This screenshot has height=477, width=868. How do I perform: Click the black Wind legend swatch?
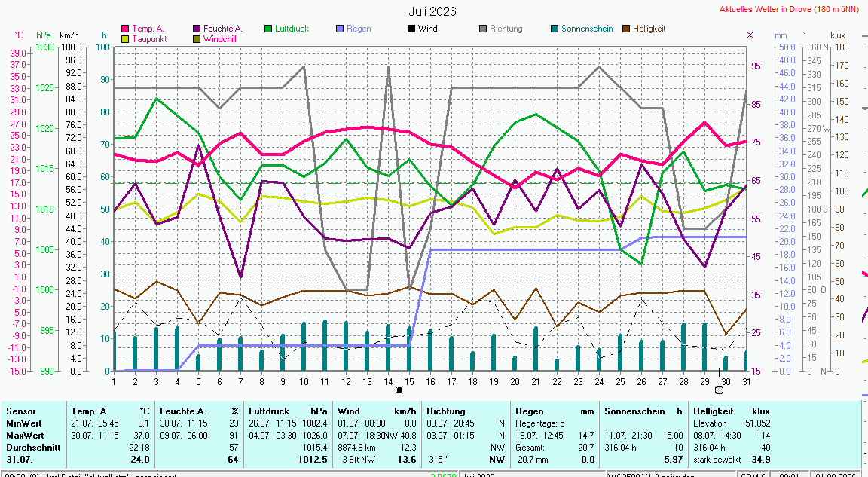pyautogui.click(x=412, y=29)
